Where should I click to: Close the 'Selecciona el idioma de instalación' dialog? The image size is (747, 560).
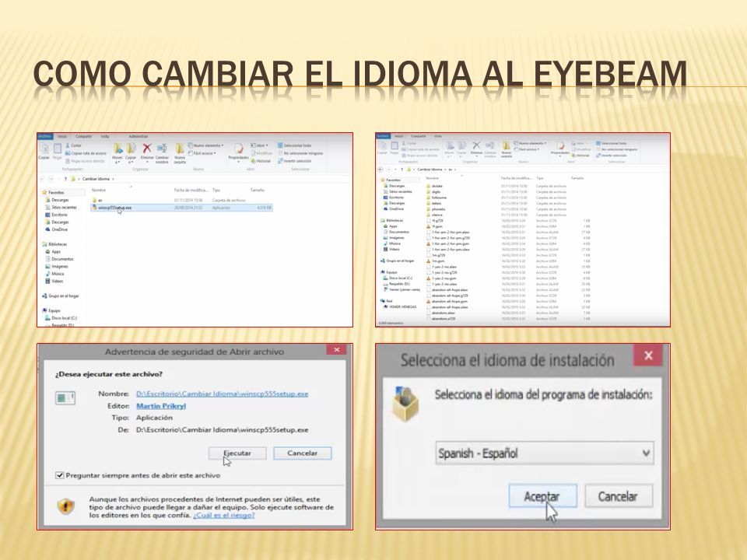click(648, 355)
